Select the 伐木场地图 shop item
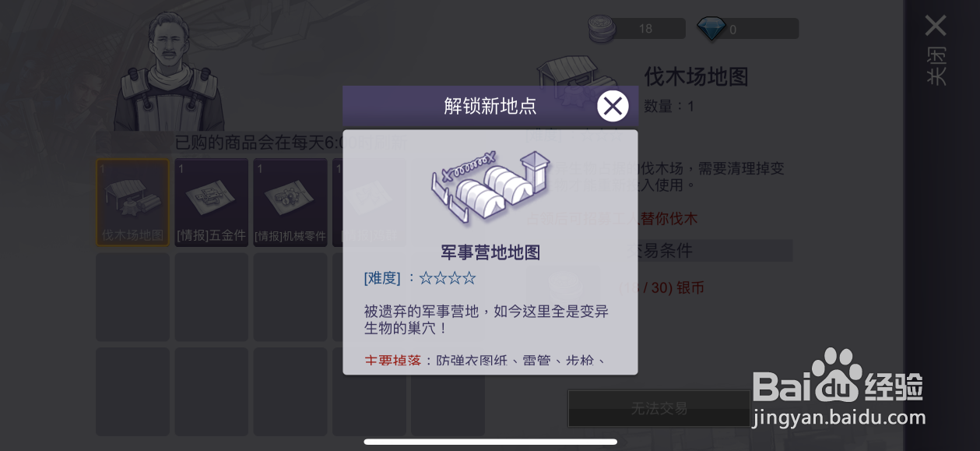Image resolution: width=980 pixels, height=451 pixels. pyautogui.click(x=132, y=203)
